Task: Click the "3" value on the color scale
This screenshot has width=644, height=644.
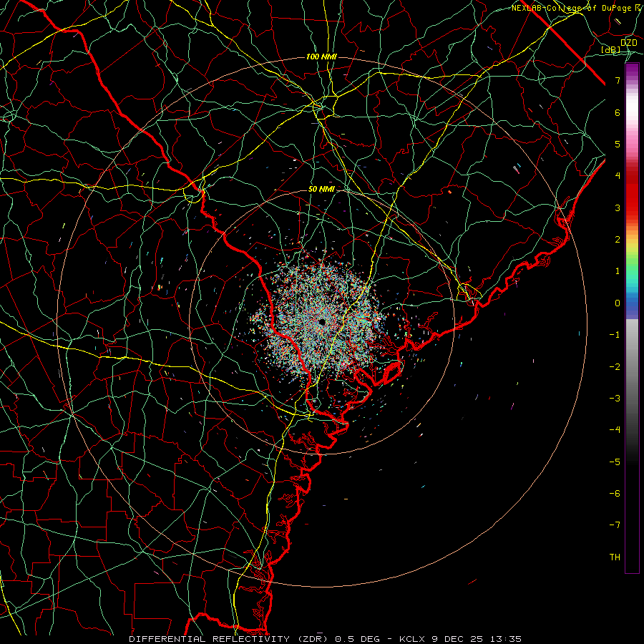Action: click(x=618, y=208)
